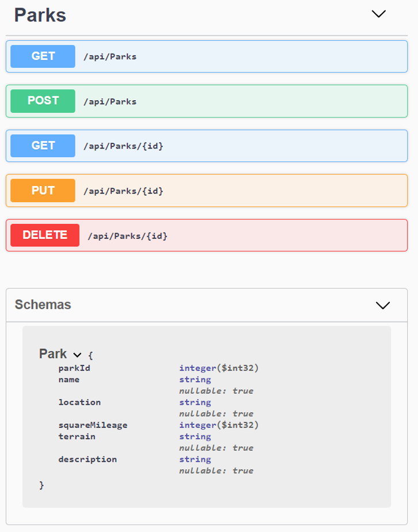Viewport: 418px width, 532px height.
Task: Open the GET /api/Parks/{id} path link
Action: (123, 146)
